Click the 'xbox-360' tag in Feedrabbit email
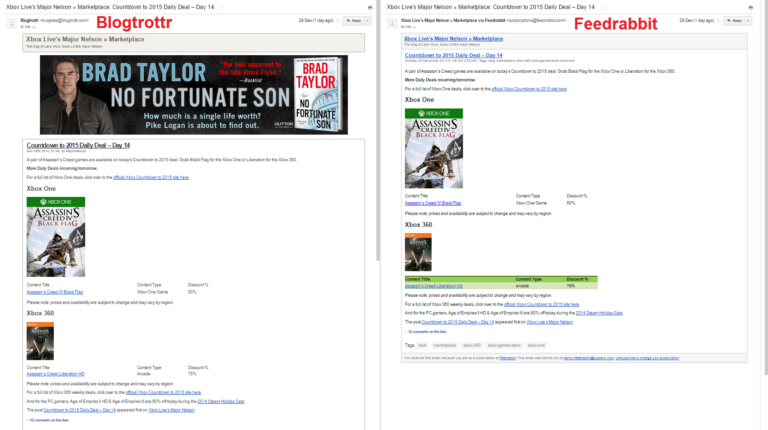The height and width of the screenshot is (430, 768). [x=472, y=345]
